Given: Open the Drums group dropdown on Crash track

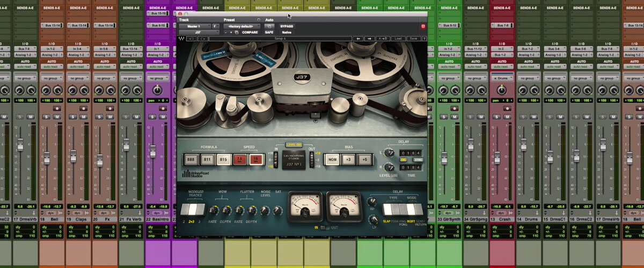Looking at the screenshot, I should [503, 78].
